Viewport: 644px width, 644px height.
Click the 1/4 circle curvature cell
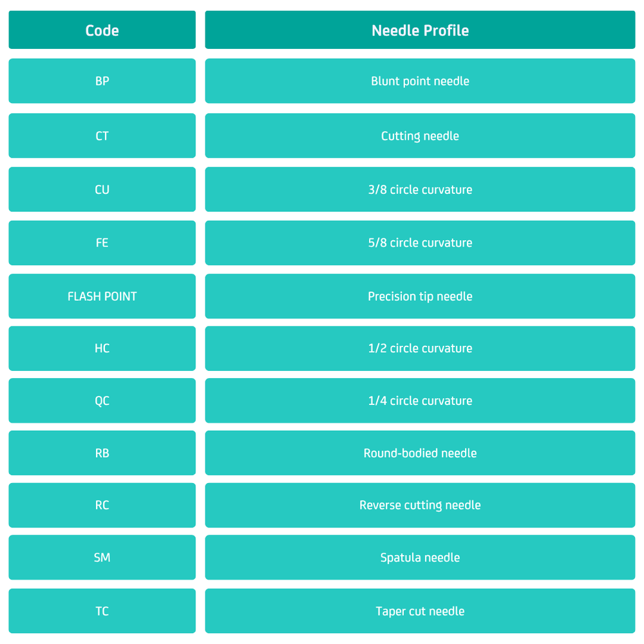tap(420, 401)
